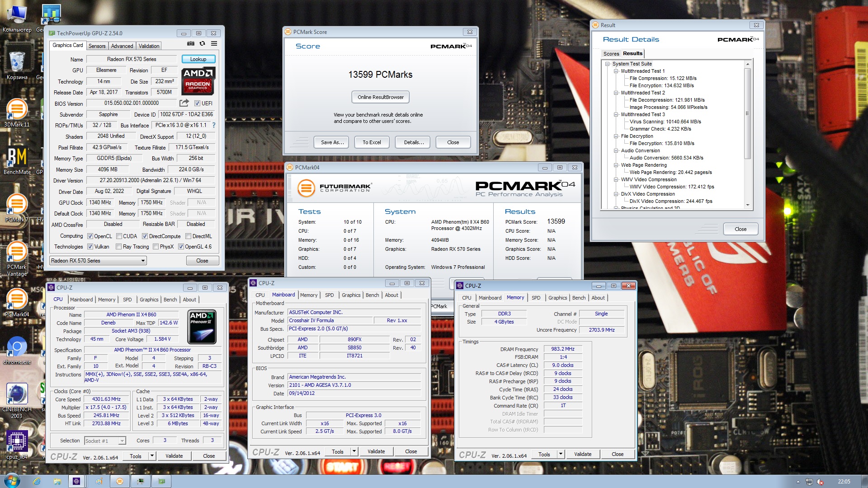Screen dimensions: 868x488
Task: Select the cpuz_x64 desktop icon
Action: 17,445
